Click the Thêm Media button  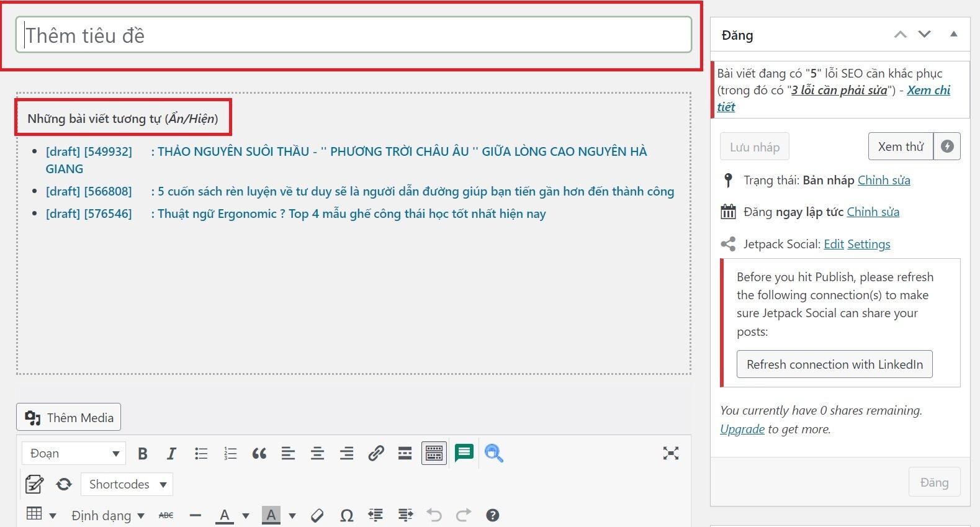(69, 418)
